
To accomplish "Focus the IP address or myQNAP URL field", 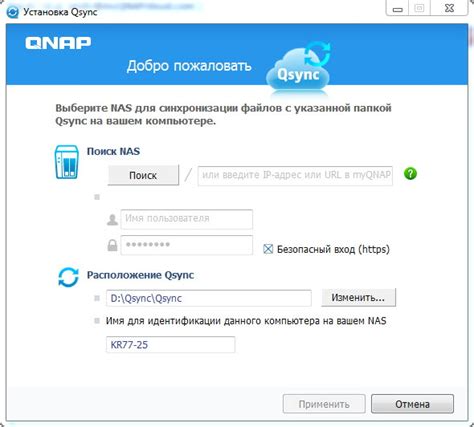I will pyautogui.click(x=295, y=175).
